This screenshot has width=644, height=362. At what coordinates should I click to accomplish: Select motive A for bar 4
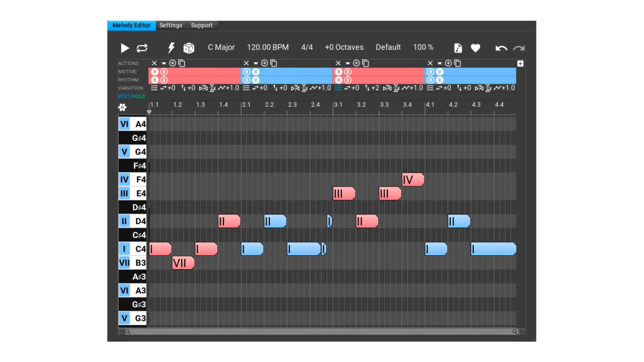coord(430,72)
